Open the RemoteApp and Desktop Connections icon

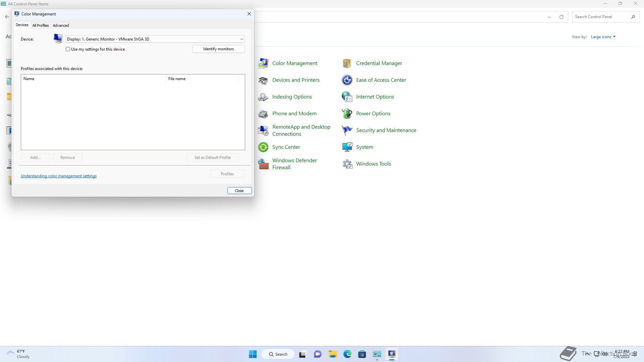tap(263, 130)
